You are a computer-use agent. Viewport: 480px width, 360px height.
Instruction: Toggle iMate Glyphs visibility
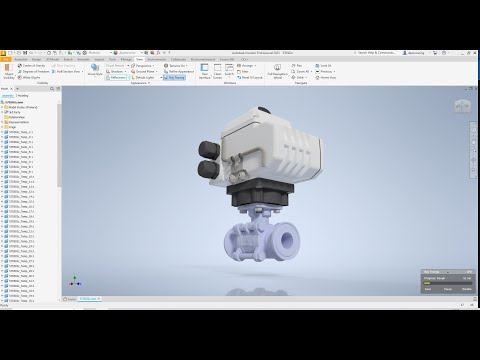pos(29,77)
